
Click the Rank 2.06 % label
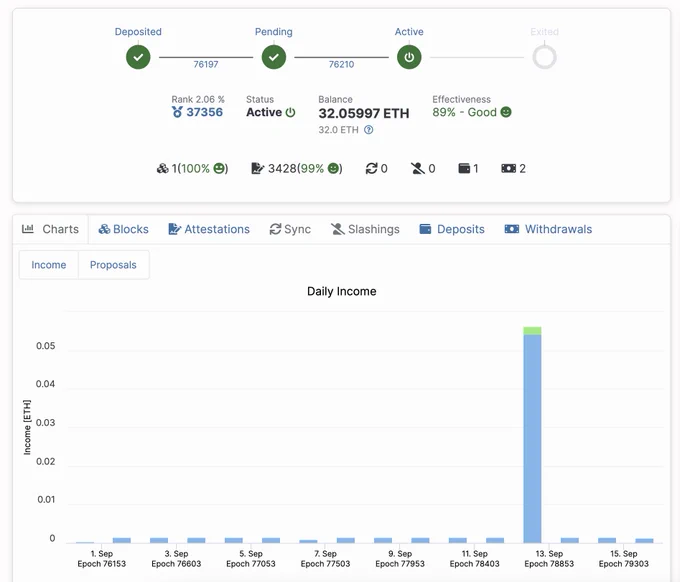click(198, 99)
